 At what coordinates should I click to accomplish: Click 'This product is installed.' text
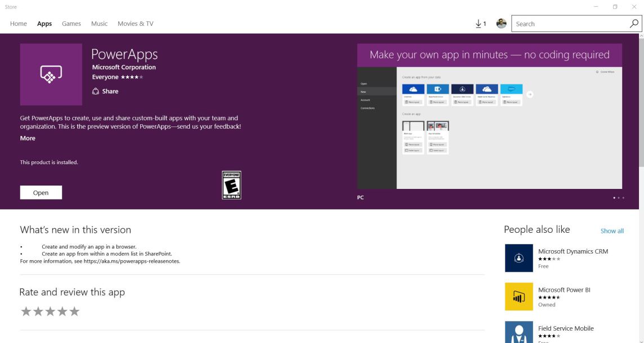click(49, 163)
